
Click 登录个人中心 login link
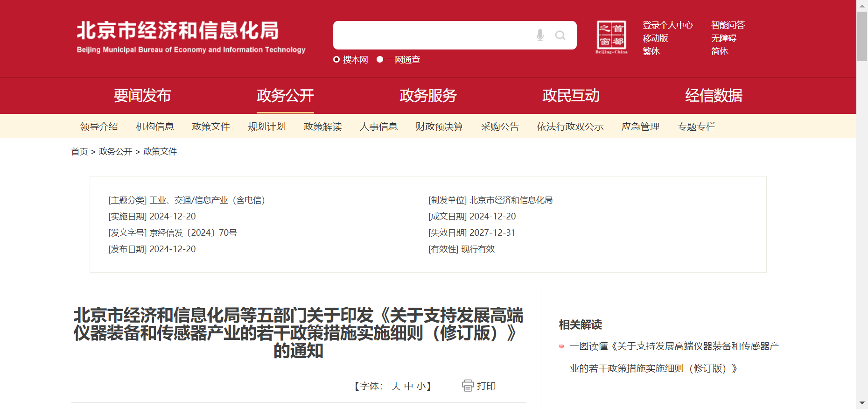click(667, 25)
